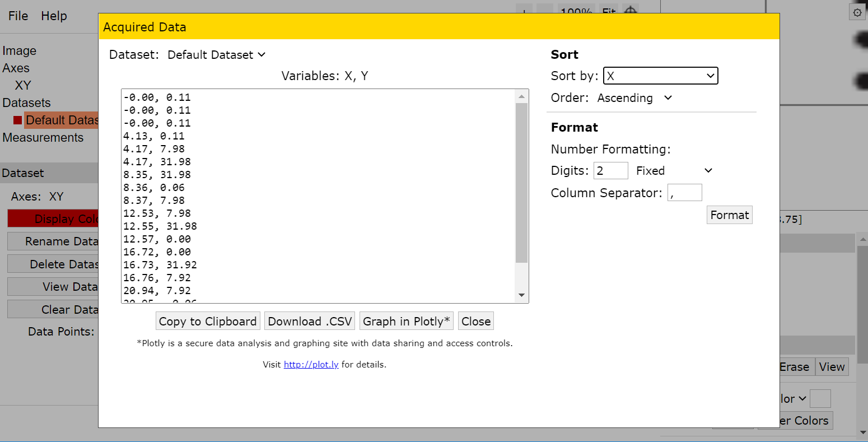
Task: Click the Display Colors button in the sidebar
Action: pos(53,219)
